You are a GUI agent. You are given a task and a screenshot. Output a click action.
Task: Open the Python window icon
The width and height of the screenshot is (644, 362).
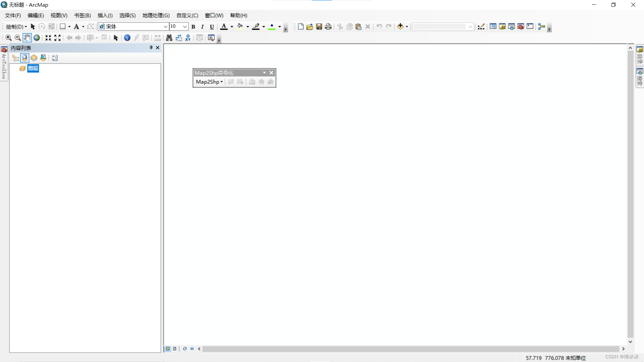(x=530, y=26)
